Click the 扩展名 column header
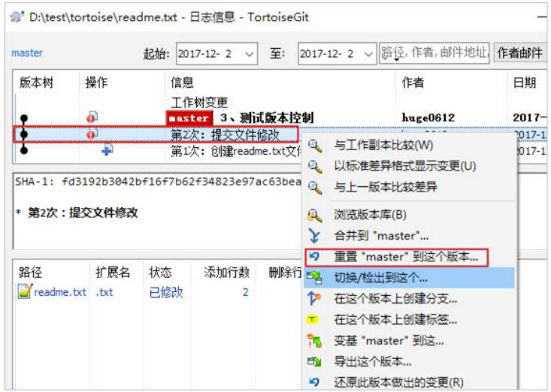This screenshot has width=551, height=392. click(113, 272)
